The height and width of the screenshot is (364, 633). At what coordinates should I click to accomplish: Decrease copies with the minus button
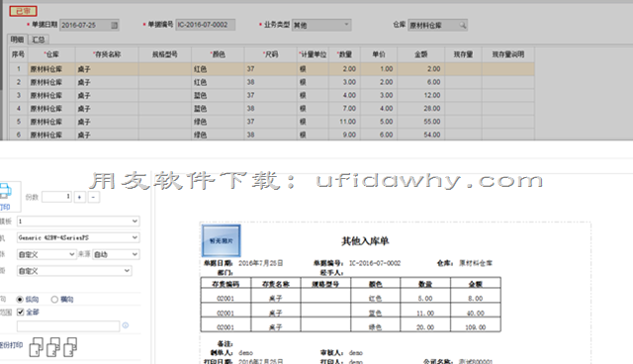click(94, 197)
